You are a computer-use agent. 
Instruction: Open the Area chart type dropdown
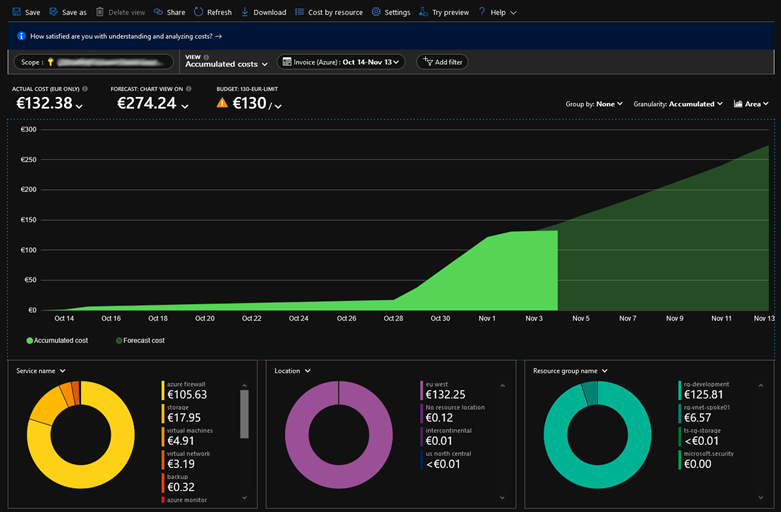[x=751, y=104]
